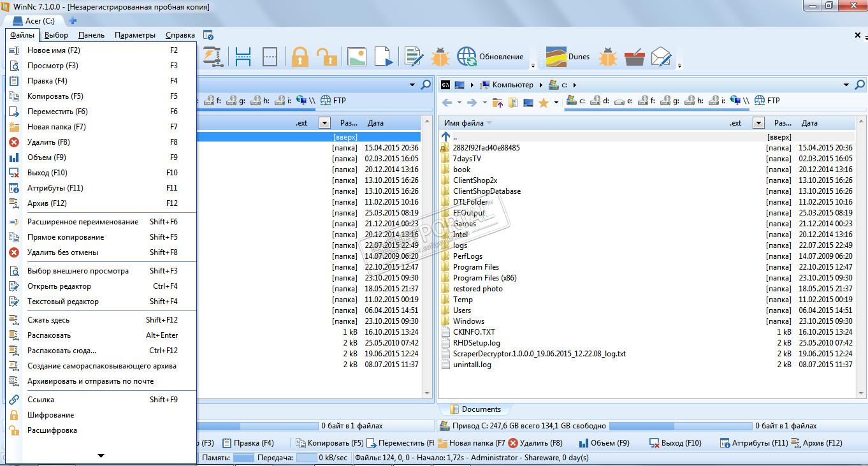Open the .ext dropdown in right panel header

(x=758, y=123)
